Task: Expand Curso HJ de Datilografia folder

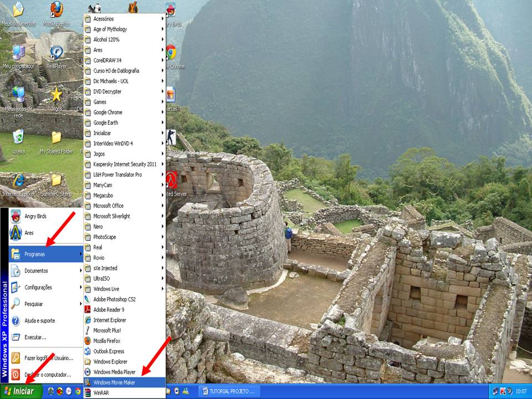Action: click(125, 70)
